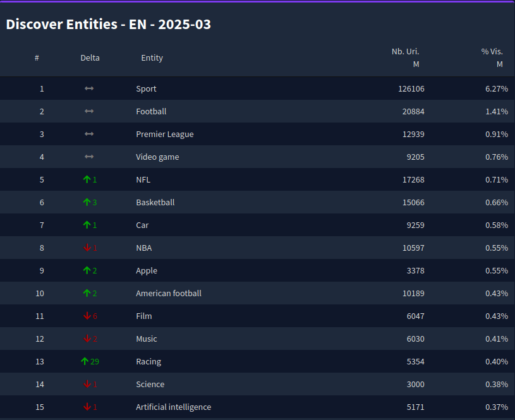Open the Premier League entity
Screen dimensions: 515x420
pyautogui.click(x=165, y=134)
